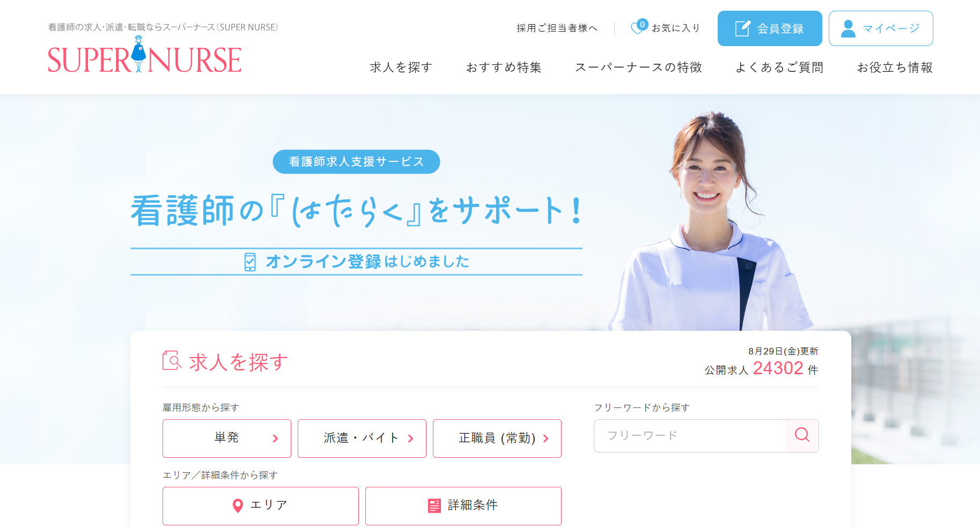Expand 正職員 (常勤) option chevron

546,439
